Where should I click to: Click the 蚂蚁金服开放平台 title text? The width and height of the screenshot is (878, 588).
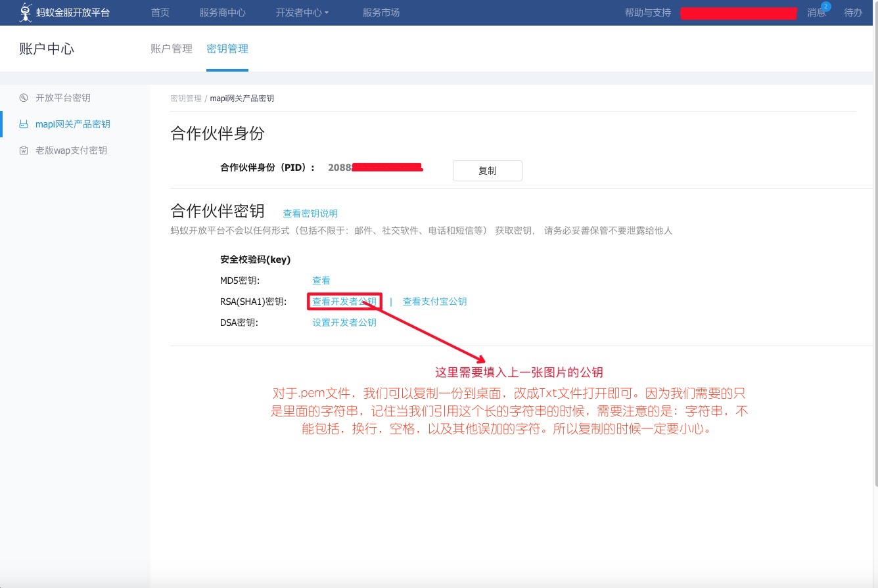(x=74, y=12)
